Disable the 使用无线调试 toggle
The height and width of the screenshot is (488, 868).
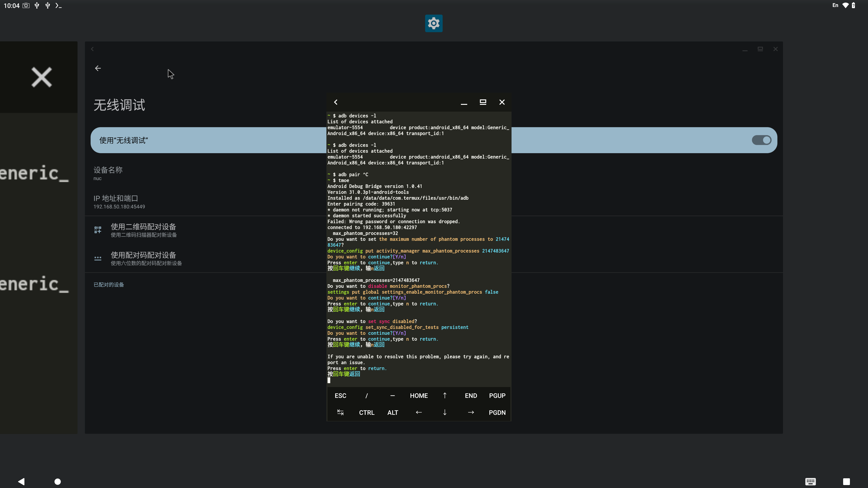[762, 140]
